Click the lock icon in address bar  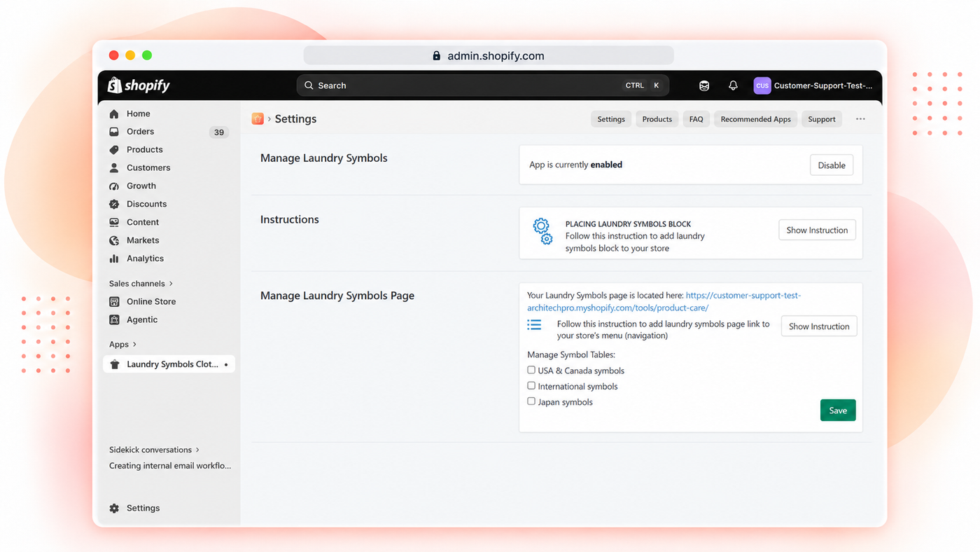(437, 56)
